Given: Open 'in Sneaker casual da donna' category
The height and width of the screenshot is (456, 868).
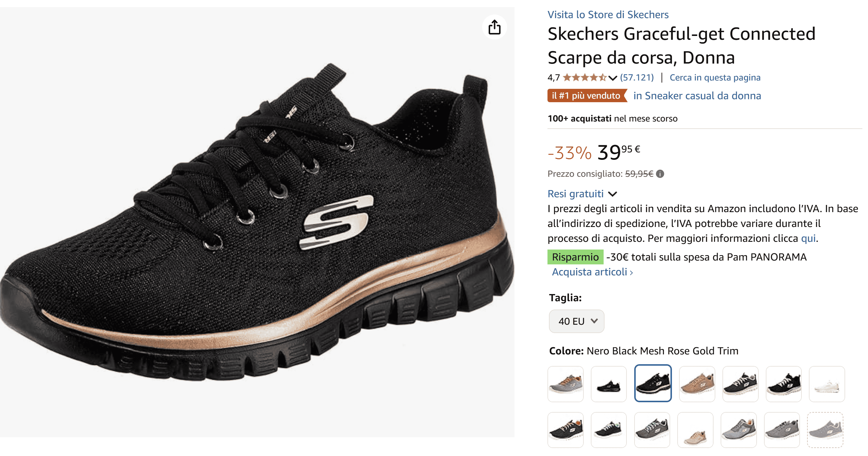Looking at the screenshot, I should [x=697, y=96].
